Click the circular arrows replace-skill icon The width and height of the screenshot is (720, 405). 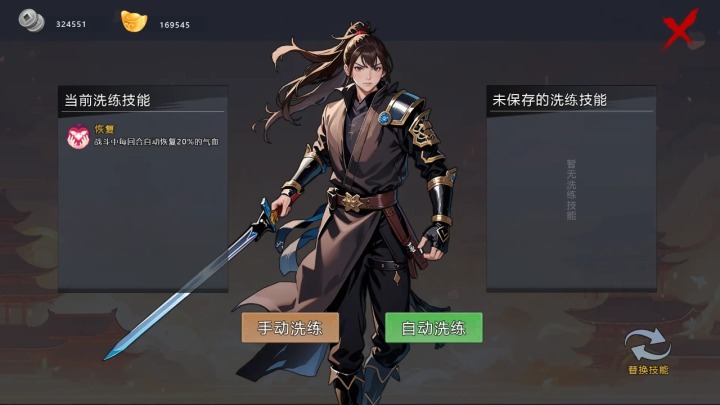648,344
